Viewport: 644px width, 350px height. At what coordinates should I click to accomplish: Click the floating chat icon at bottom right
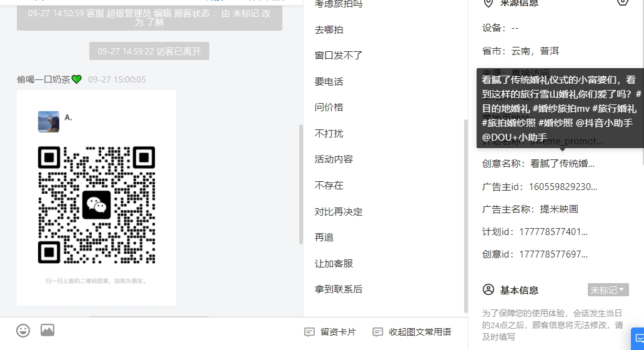point(638,338)
